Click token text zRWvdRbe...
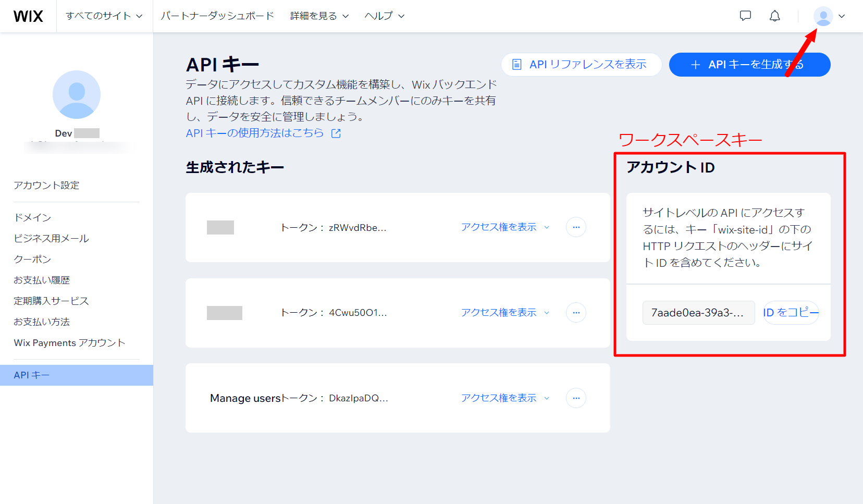Screen dimensions: 863x504 [357, 228]
